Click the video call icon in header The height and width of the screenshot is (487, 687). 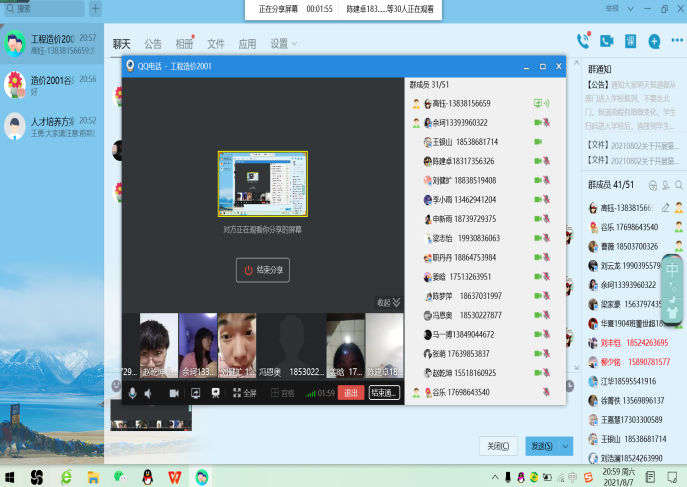click(606, 41)
